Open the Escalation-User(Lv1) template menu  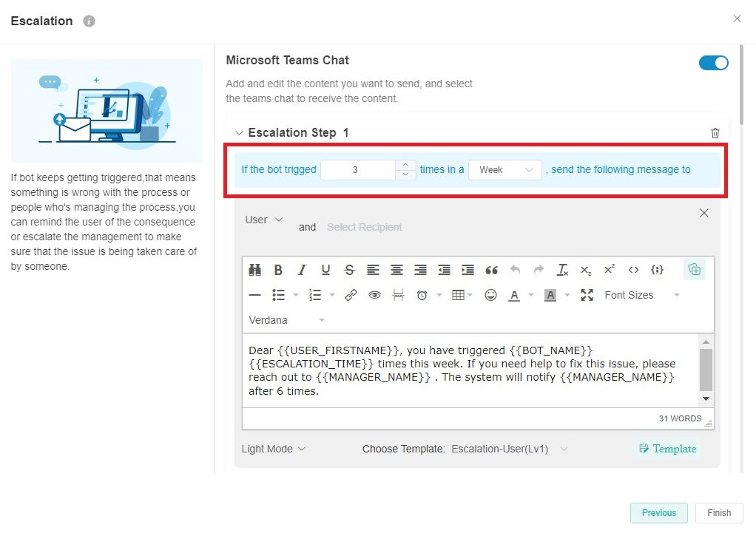click(x=509, y=449)
